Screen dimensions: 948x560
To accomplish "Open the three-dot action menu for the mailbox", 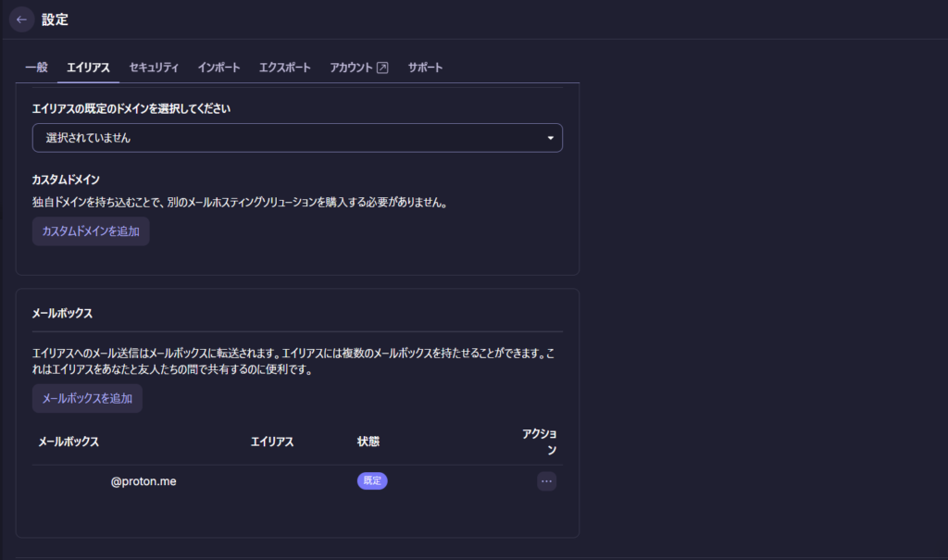I will click(x=546, y=481).
